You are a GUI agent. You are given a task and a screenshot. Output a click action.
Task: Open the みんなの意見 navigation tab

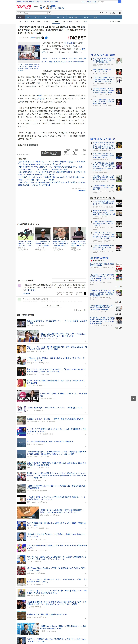coord(73,17)
